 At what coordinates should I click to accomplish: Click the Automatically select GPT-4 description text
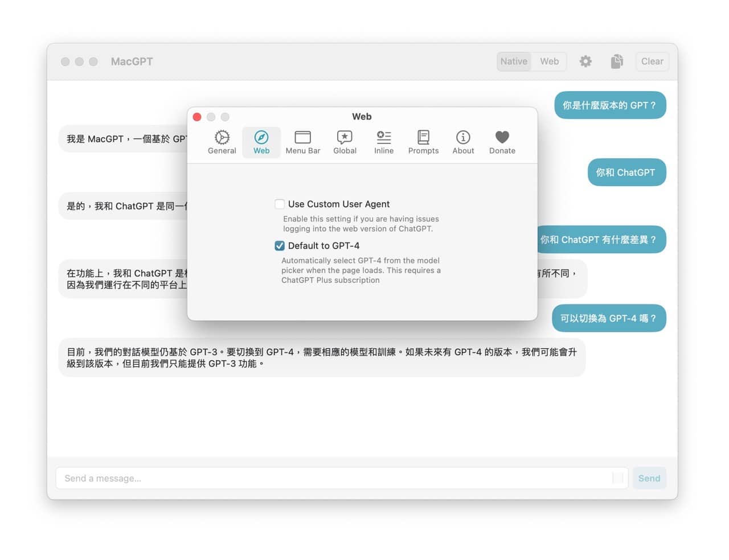click(361, 270)
